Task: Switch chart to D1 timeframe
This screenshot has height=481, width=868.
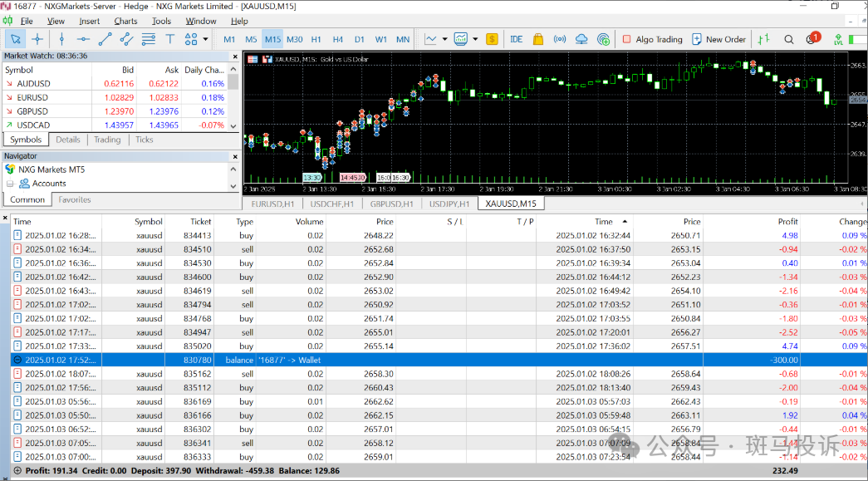Action: pyautogui.click(x=360, y=39)
